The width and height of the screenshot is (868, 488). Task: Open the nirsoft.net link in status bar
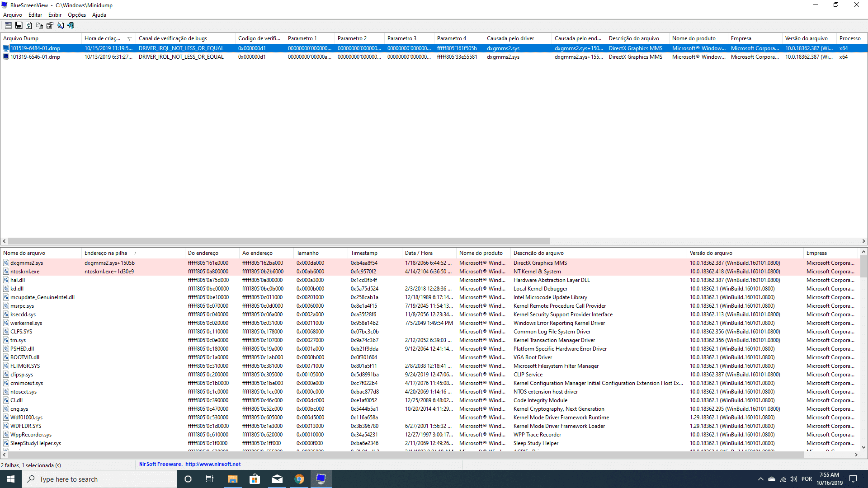213,464
